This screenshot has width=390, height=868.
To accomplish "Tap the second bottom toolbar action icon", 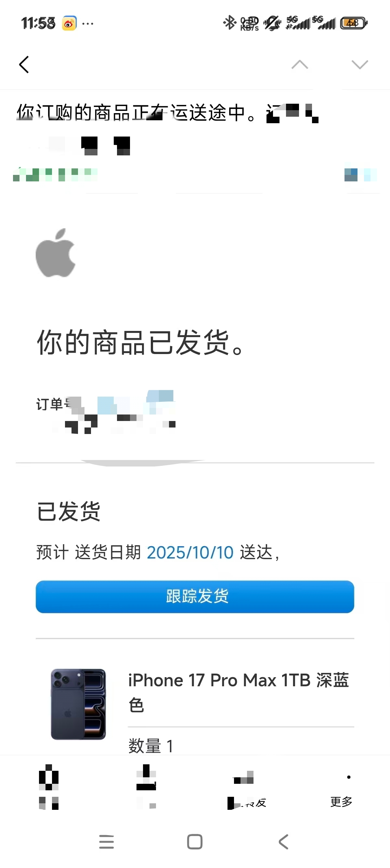I will point(146,787).
